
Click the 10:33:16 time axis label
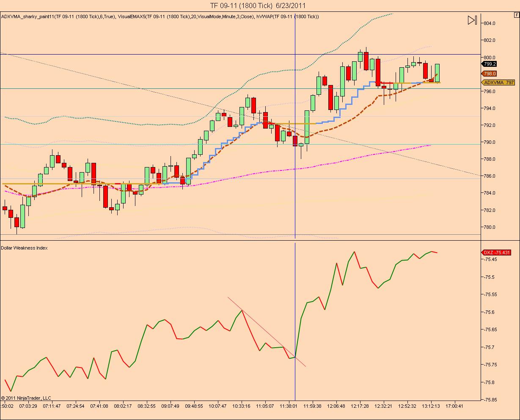tap(241, 406)
